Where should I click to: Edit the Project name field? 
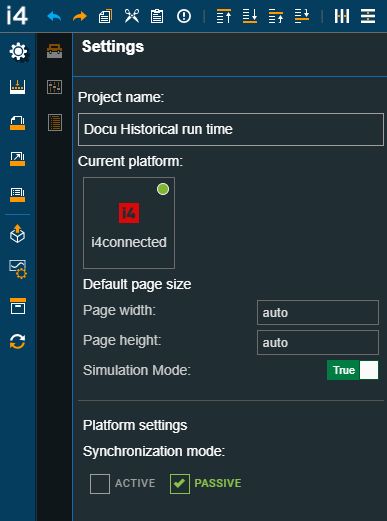231,129
